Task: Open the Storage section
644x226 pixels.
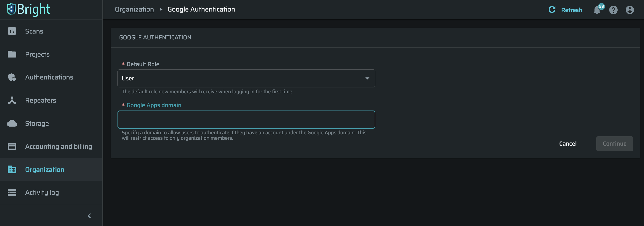Action: (51, 123)
